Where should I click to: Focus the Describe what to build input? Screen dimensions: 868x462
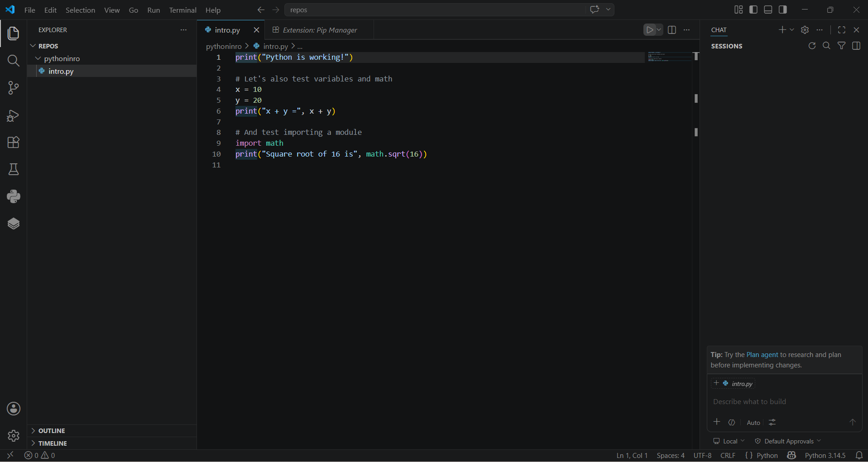[x=784, y=401]
